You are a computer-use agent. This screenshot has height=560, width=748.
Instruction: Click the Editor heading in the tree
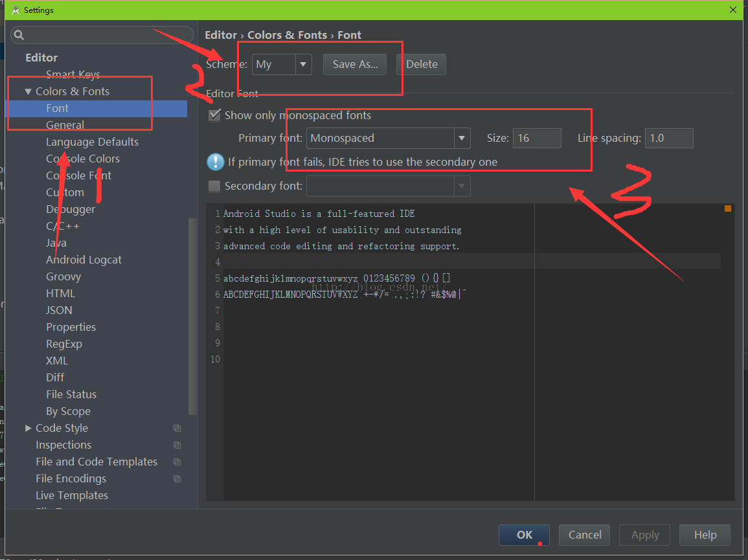click(41, 58)
